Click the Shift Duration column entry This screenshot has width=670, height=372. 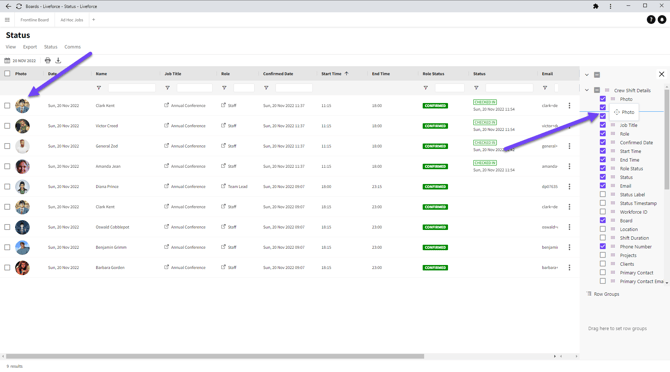(x=634, y=238)
